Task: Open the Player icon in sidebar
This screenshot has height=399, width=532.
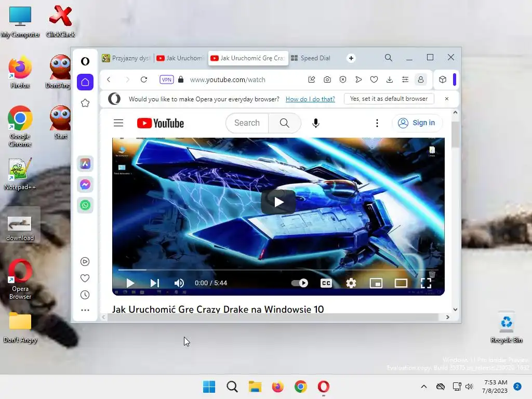Action: pyautogui.click(x=85, y=262)
